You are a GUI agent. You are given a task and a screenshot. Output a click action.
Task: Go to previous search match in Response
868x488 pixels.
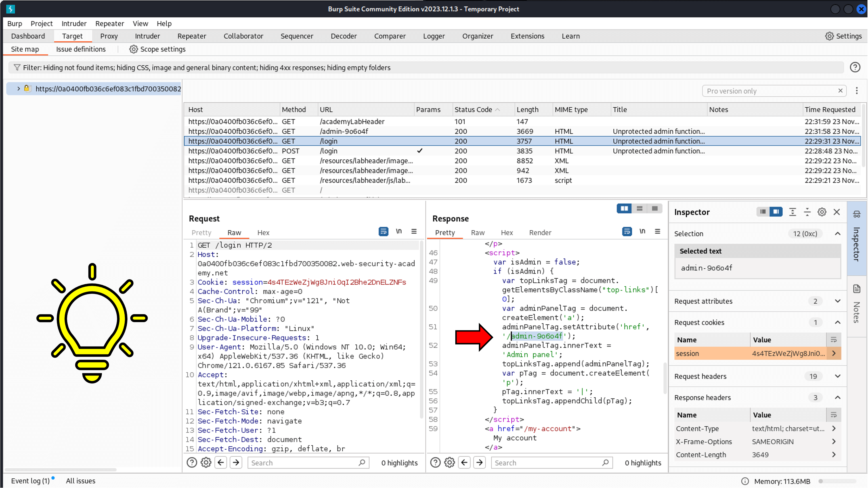(464, 462)
